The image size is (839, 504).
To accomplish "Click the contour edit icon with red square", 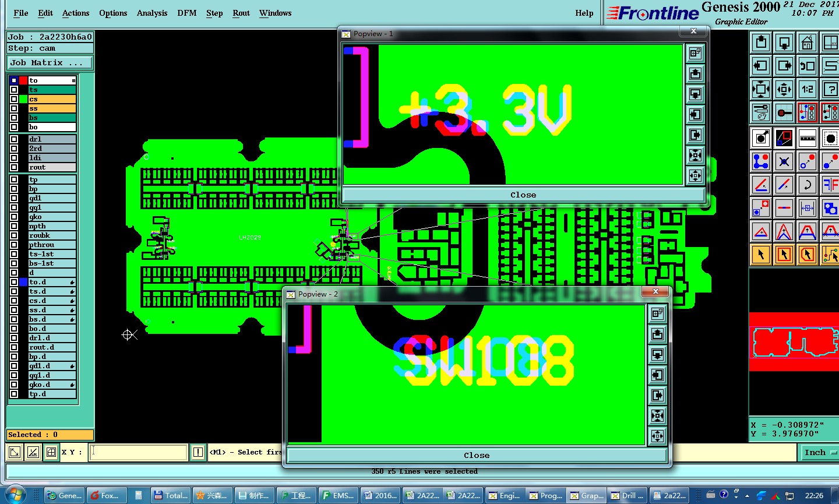I will pos(784,138).
